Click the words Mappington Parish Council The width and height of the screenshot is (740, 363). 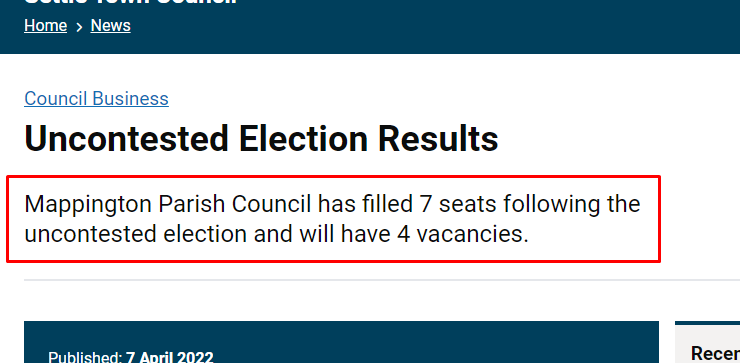[168, 205]
